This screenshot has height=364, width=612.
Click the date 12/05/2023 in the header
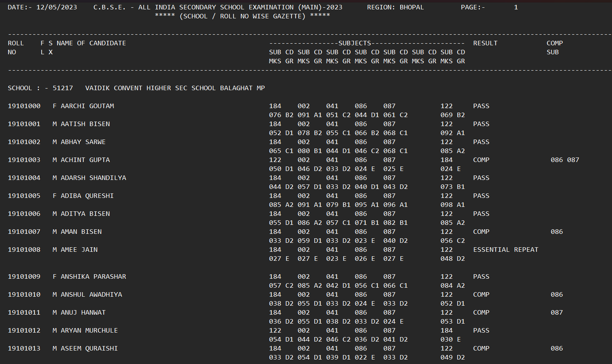[56, 7]
